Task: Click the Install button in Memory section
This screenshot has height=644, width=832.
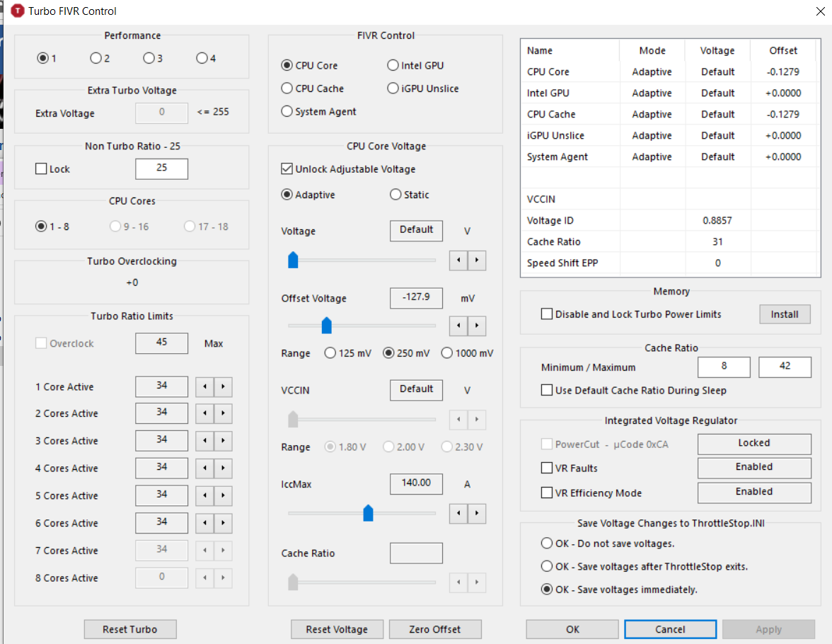Action: (x=785, y=314)
